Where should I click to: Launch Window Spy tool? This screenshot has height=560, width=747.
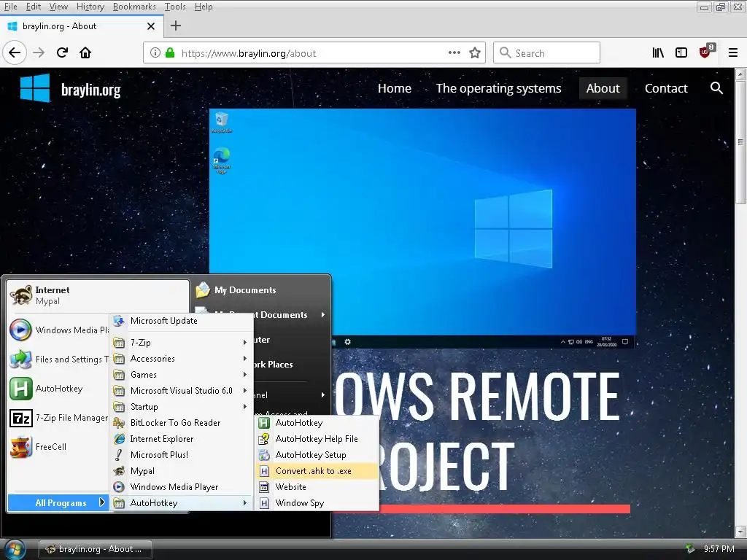pyautogui.click(x=317, y=503)
